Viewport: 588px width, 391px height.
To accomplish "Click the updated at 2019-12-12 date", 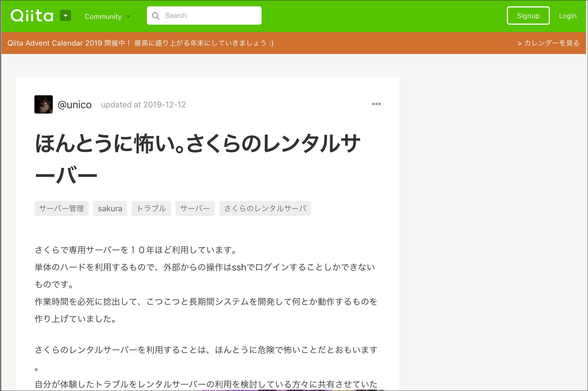I will click(143, 104).
